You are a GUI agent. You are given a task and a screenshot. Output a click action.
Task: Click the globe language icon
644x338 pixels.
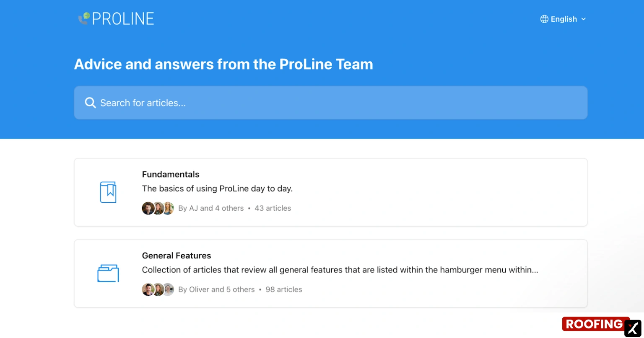[543, 19]
